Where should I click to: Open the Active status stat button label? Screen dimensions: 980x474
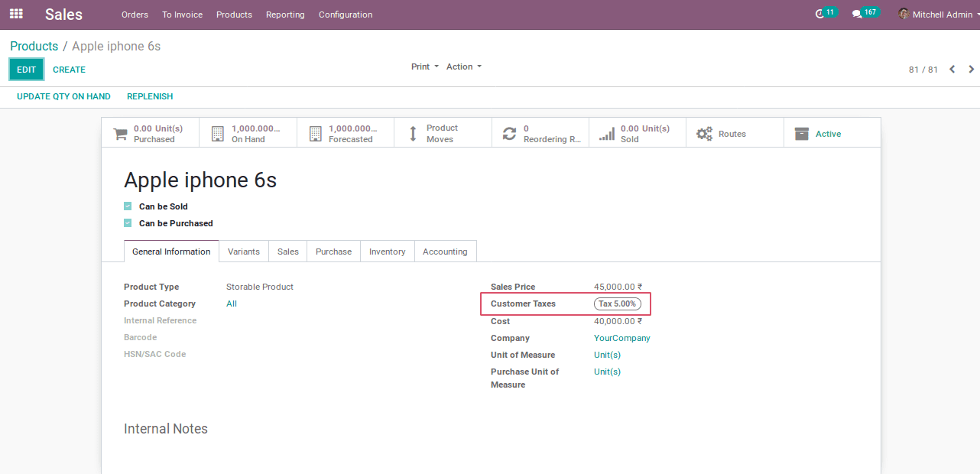click(828, 134)
